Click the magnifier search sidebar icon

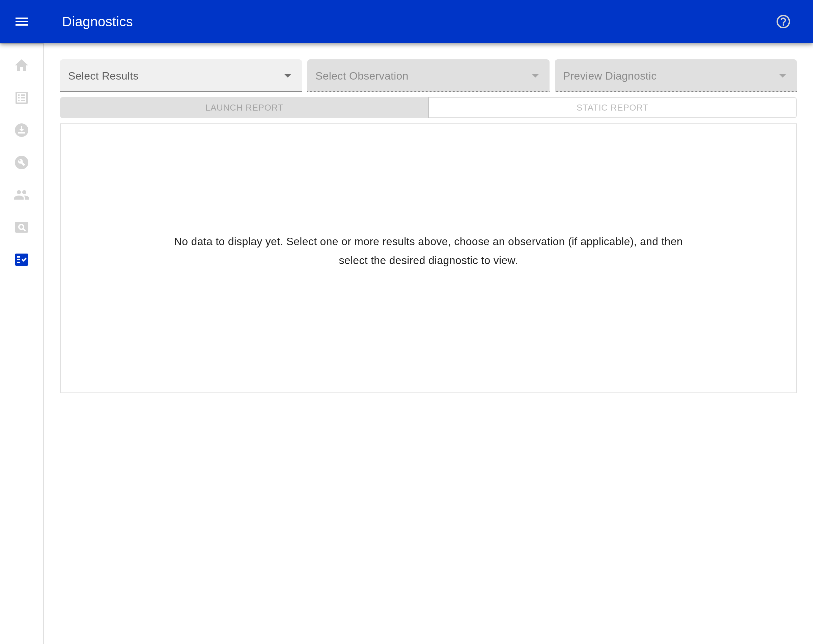22,227
